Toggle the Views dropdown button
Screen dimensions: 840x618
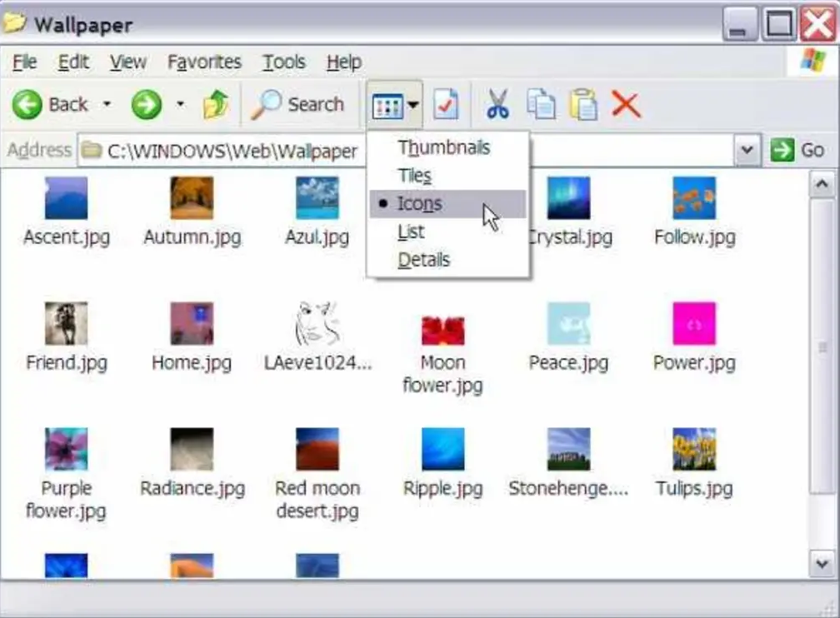tap(394, 106)
